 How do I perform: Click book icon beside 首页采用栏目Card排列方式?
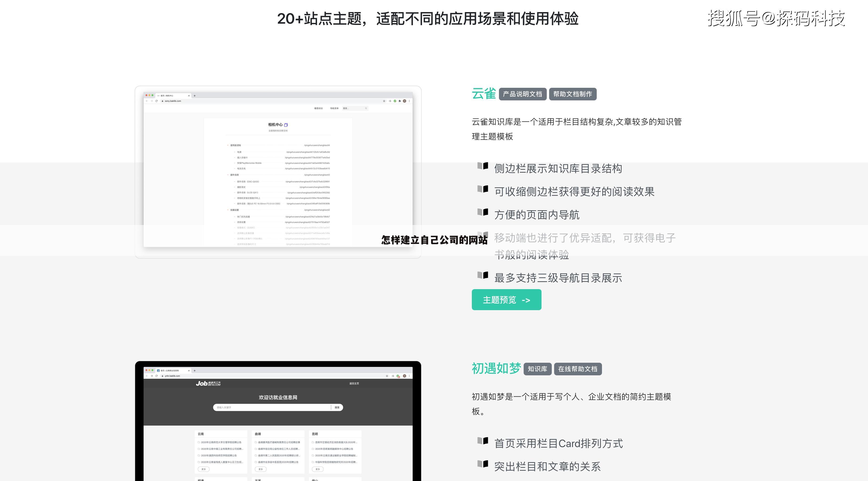[x=483, y=441]
